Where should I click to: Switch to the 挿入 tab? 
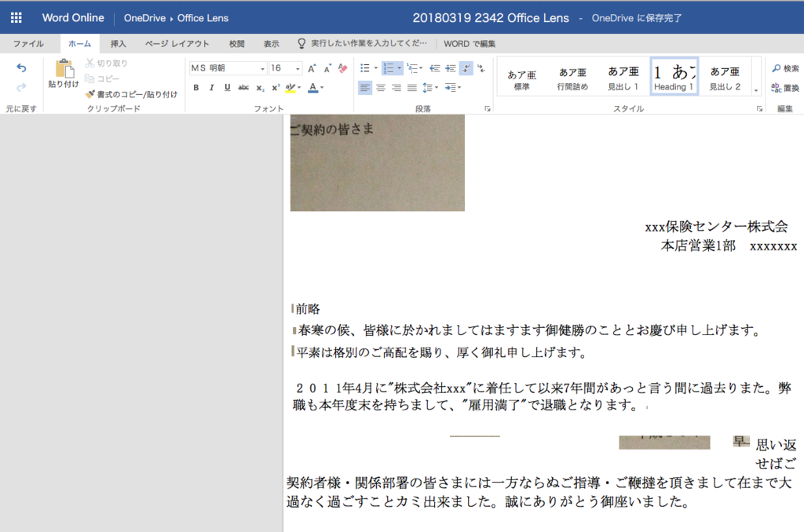[119, 44]
